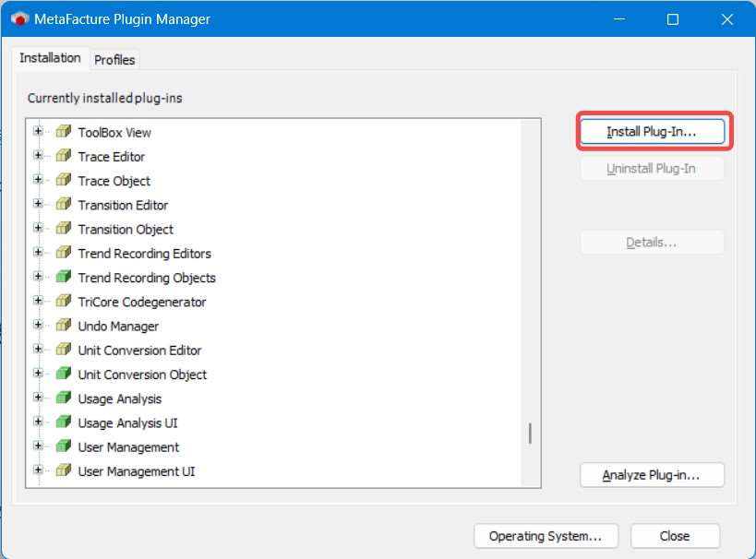
Task: Click the User Management UI plug-in icon
Action: 64,470
